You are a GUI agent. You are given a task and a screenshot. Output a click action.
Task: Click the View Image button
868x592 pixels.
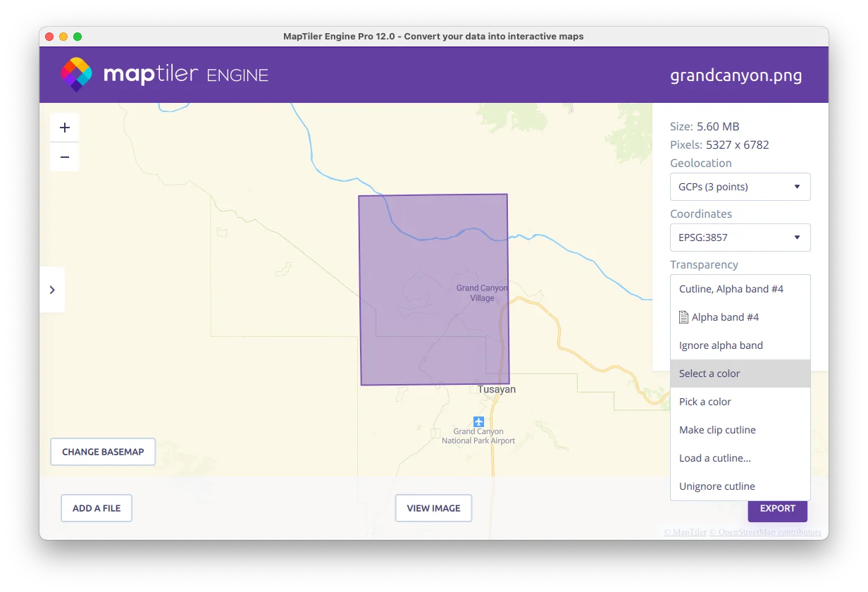coord(433,508)
